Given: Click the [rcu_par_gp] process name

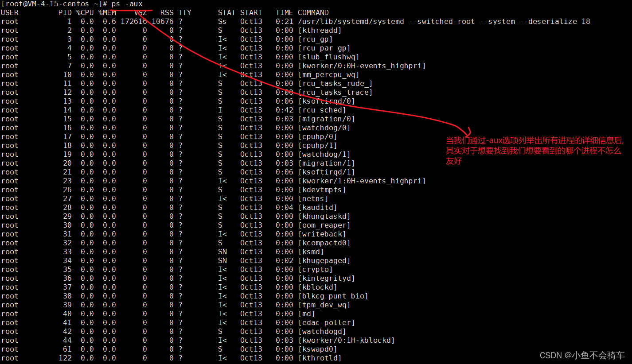Looking at the screenshot, I should 324,48.
